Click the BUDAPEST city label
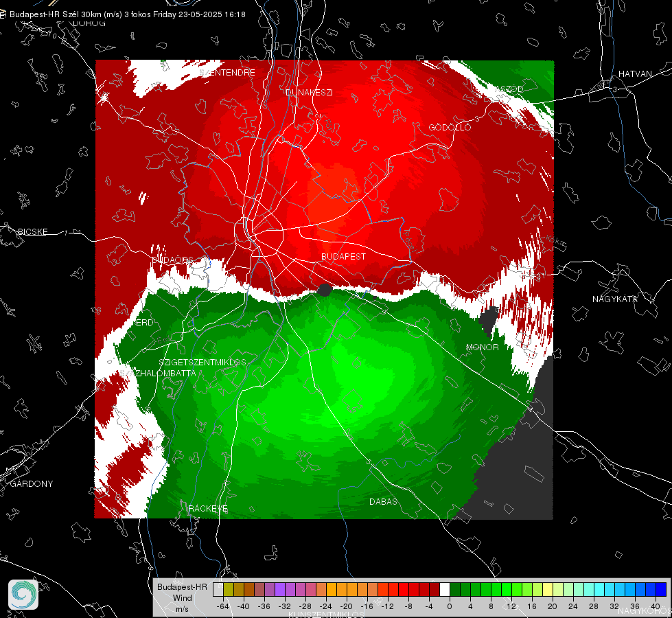 (x=344, y=256)
